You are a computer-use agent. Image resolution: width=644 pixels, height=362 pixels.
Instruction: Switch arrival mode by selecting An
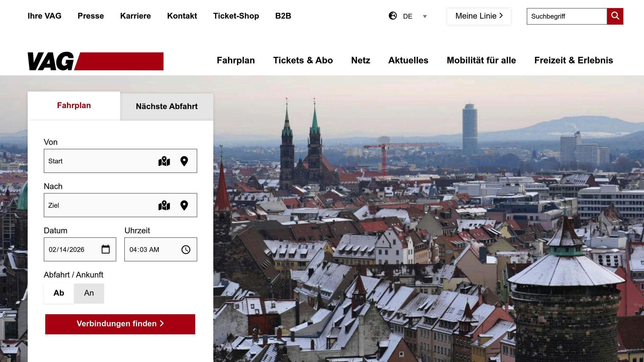pyautogui.click(x=89, y=293)
